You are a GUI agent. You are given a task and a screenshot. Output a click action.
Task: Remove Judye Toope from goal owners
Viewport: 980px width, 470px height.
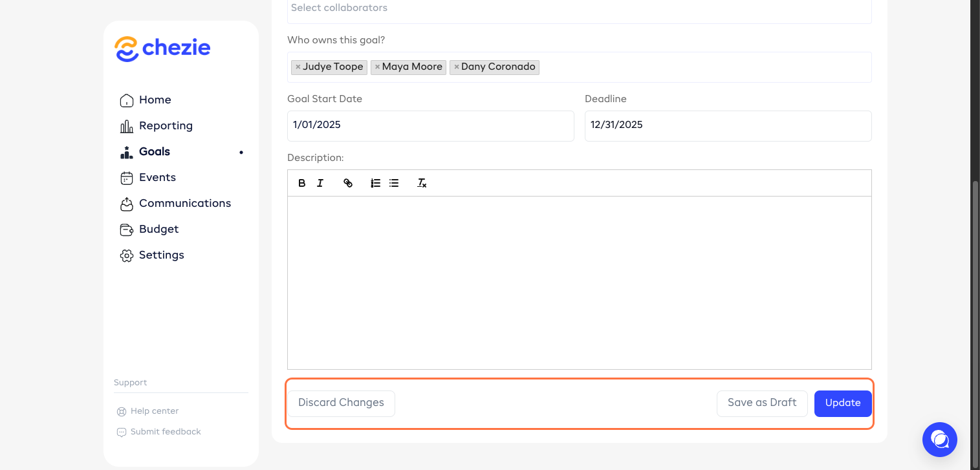tap(298, 67)
